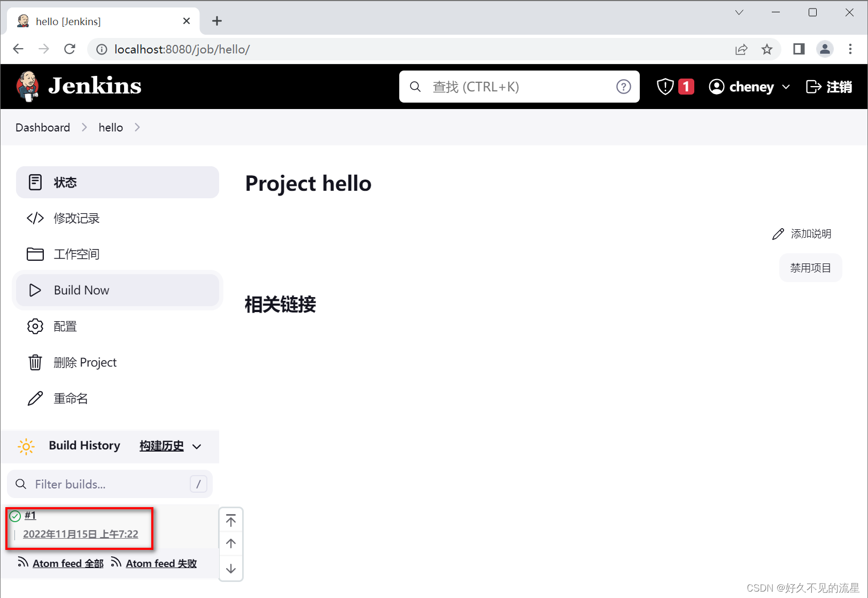This screenshot has height=598, width=868.
Task: Open the browser three-dot menu
Action: [850, 49]
